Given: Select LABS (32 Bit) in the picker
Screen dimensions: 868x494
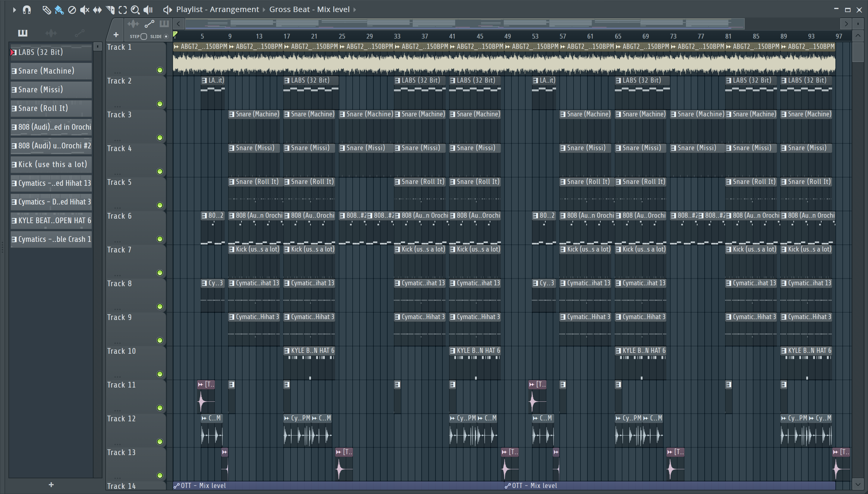Looking at the screenshot, I should click(x=51, y=52).
